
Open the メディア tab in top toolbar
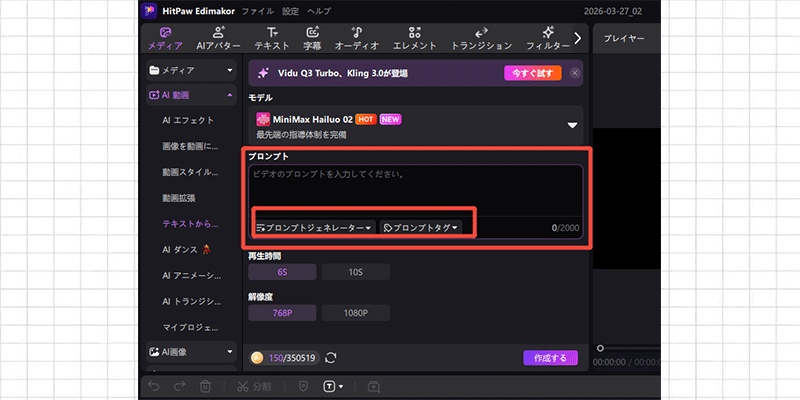point(165,39)
